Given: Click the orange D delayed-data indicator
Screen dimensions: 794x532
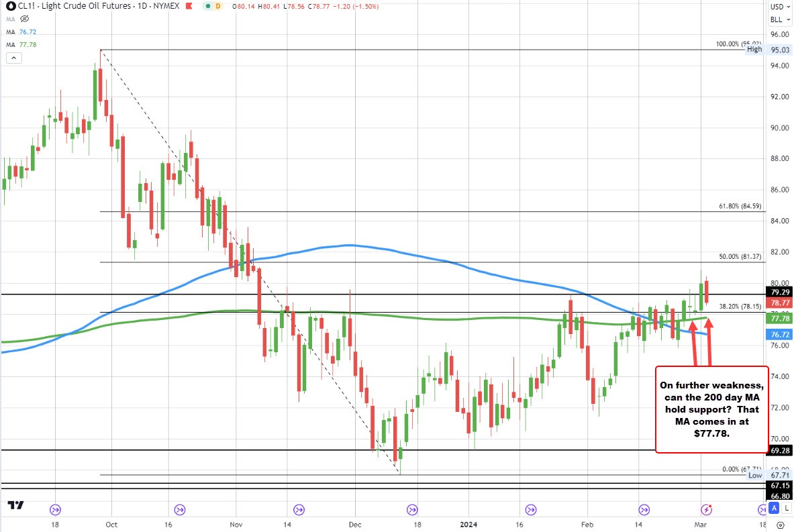Looking at the screenshot, I should pyautogui.click(x=217, y=6).
